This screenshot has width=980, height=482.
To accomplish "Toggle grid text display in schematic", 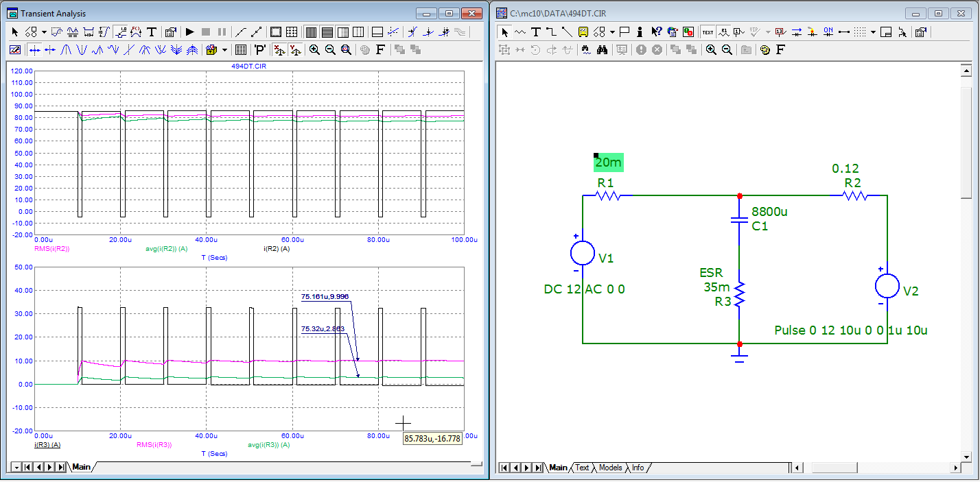I will point(707,32).
